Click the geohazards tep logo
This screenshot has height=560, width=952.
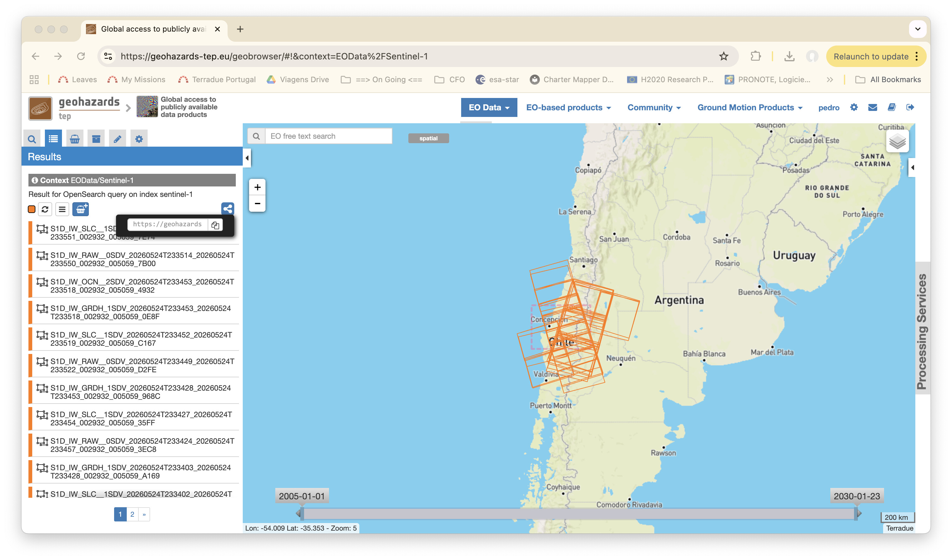[x=74, y=108]
